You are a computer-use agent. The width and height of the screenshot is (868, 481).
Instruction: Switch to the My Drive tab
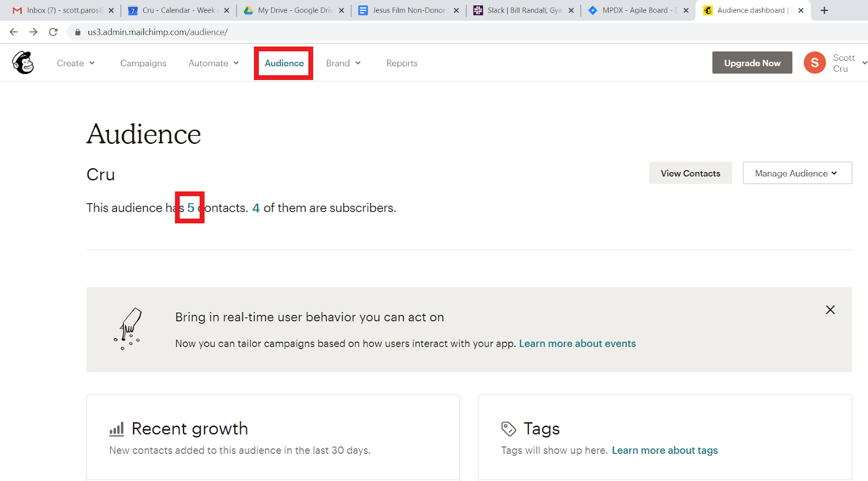293,10
